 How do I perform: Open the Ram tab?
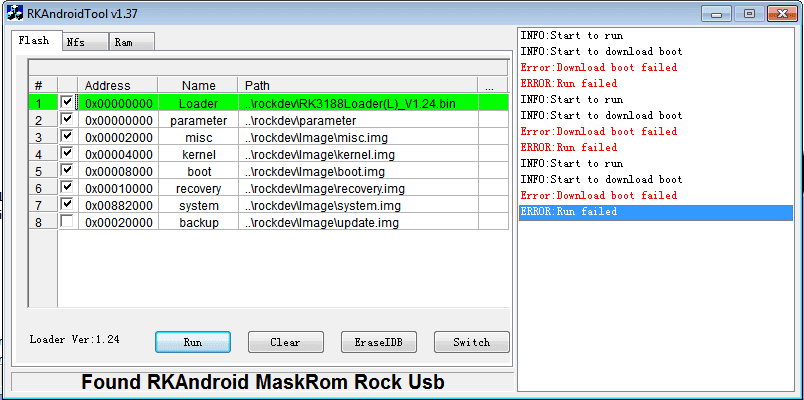pos(132,42)
